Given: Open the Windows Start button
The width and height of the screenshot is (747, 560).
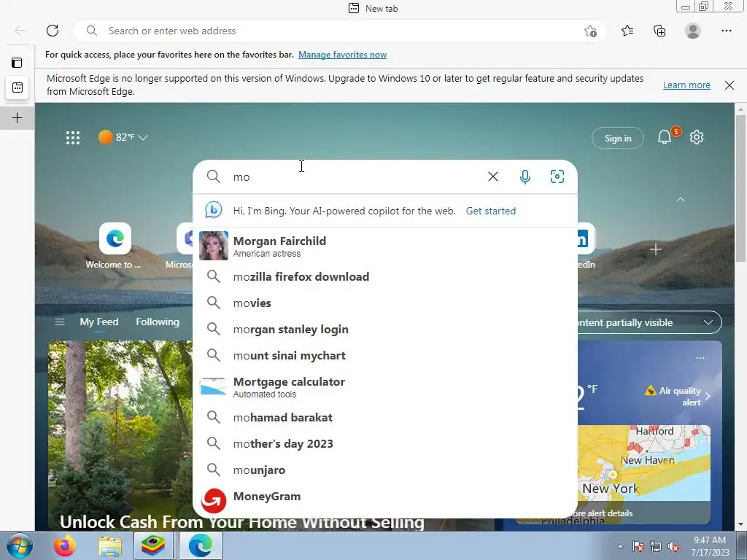Looking at the screenshot, I should (20, 546).
